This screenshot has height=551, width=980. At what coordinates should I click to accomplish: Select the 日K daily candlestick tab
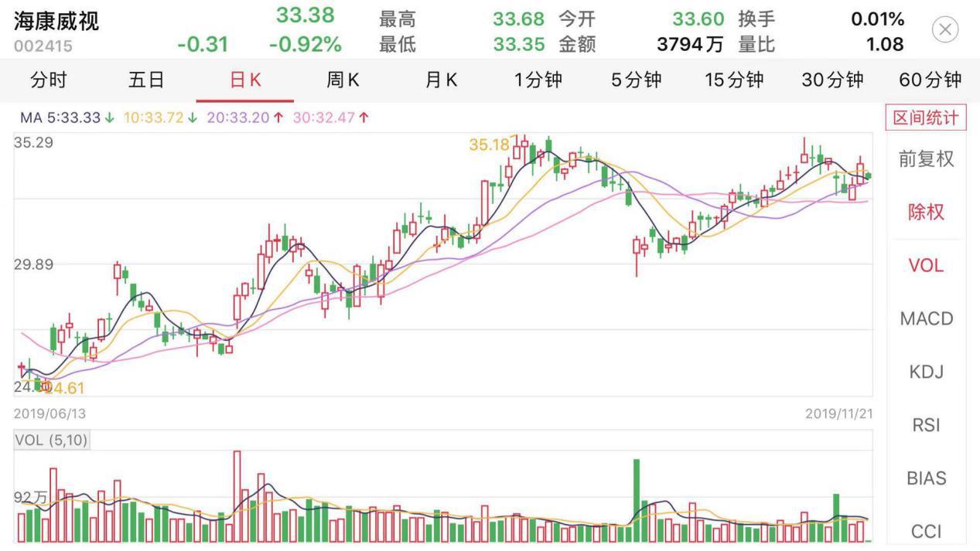pos(245,80)
